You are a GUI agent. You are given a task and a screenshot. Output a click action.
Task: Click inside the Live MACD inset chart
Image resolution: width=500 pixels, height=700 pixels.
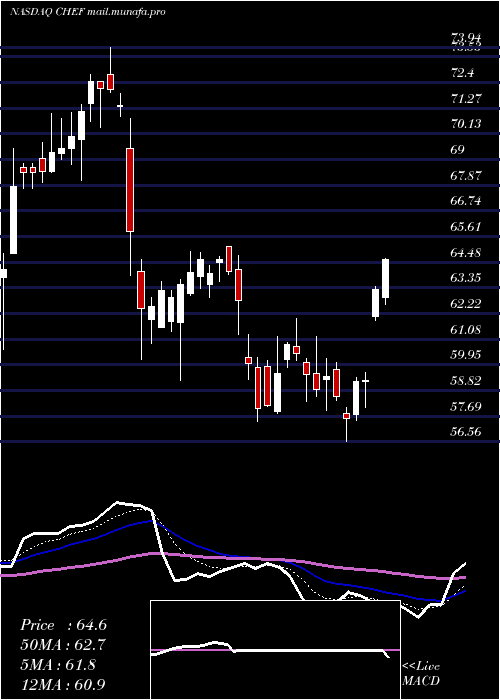[x=275, y=650]
